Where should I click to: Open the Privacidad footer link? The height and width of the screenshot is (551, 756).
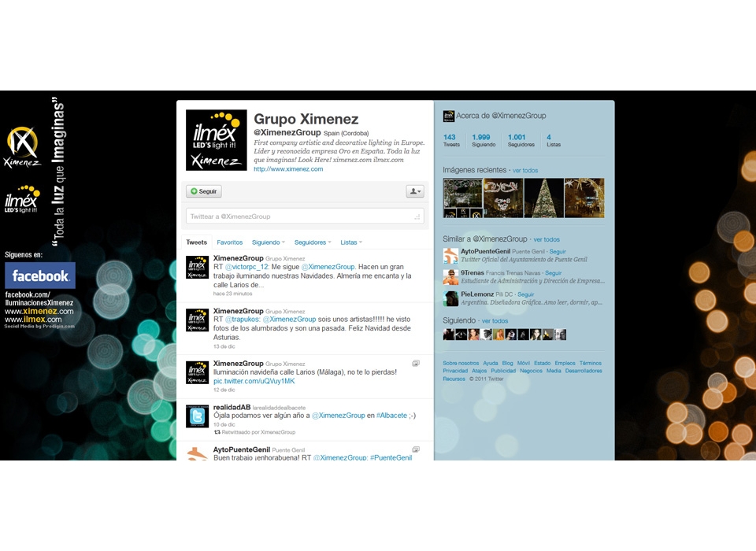click(455, 371)
